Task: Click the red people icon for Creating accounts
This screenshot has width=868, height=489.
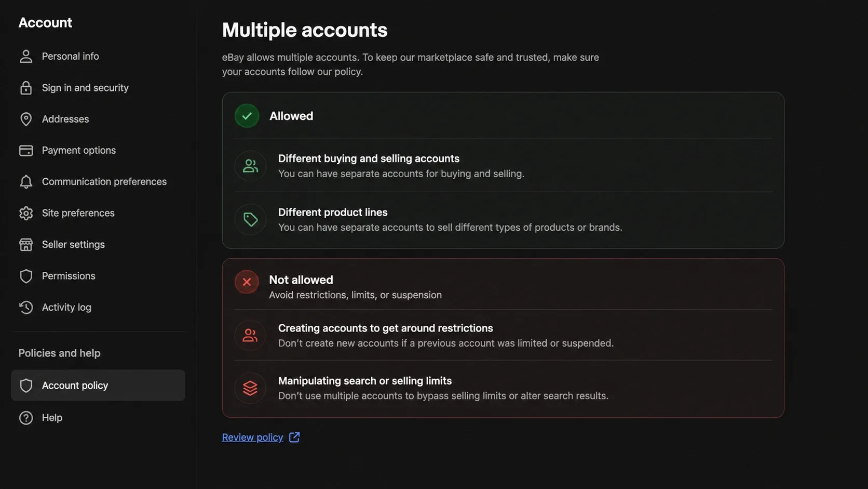Action: [250, 335]
